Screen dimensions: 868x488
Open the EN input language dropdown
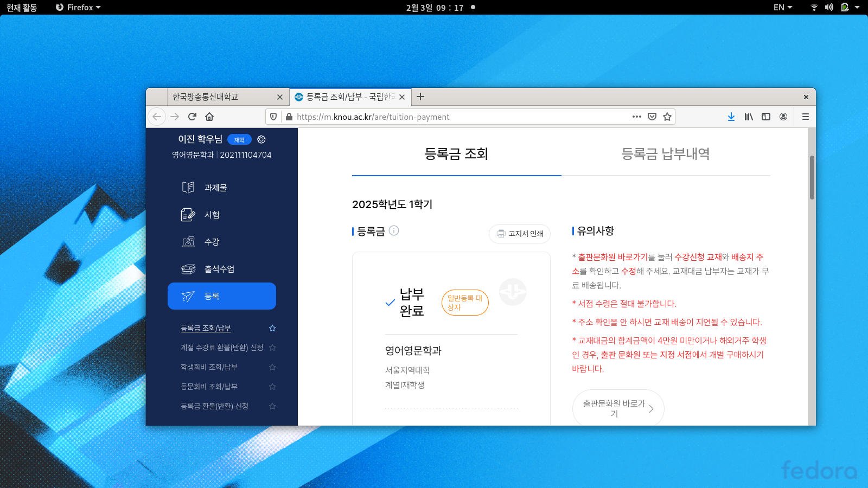pos(782,8)
